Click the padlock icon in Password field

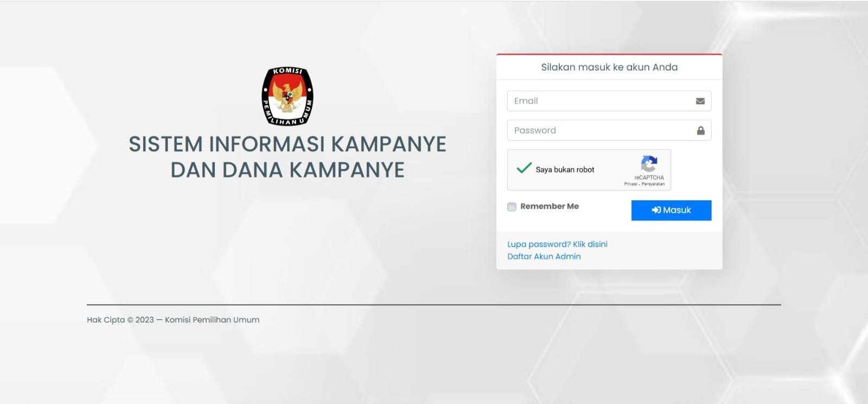click(x=700, y=130)
